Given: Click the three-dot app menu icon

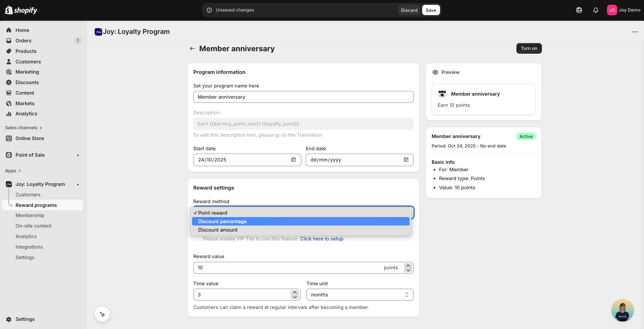Looking at the screenshot, I should pyautogui.click(x=635, y=32).
